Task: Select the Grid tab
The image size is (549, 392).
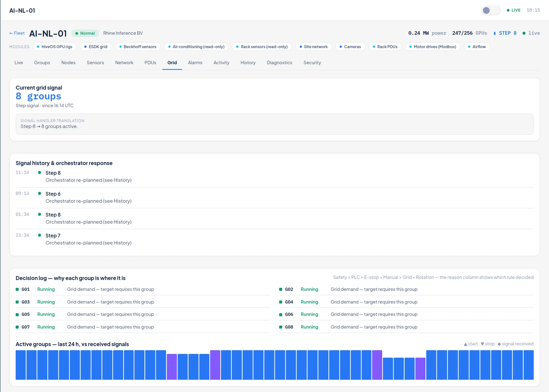Action: [172, 62]
